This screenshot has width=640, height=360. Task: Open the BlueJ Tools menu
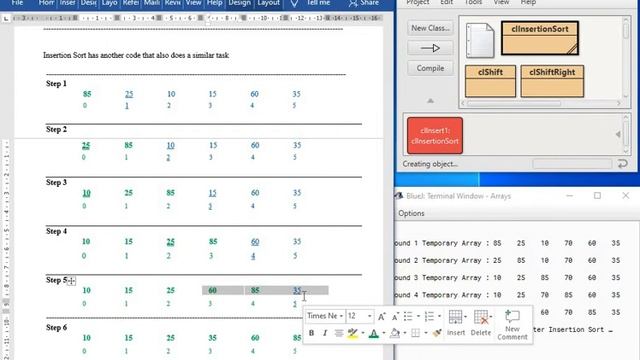(x=473, y=2)
